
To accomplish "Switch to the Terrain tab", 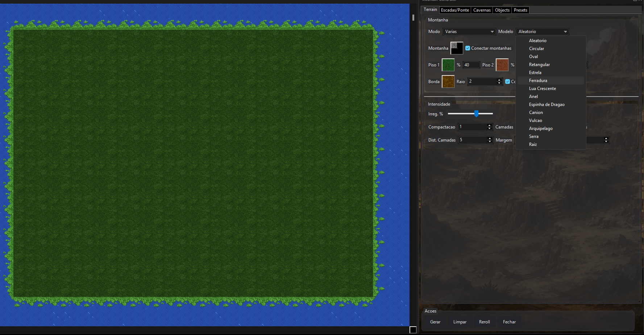I will [x=430, y=9].
